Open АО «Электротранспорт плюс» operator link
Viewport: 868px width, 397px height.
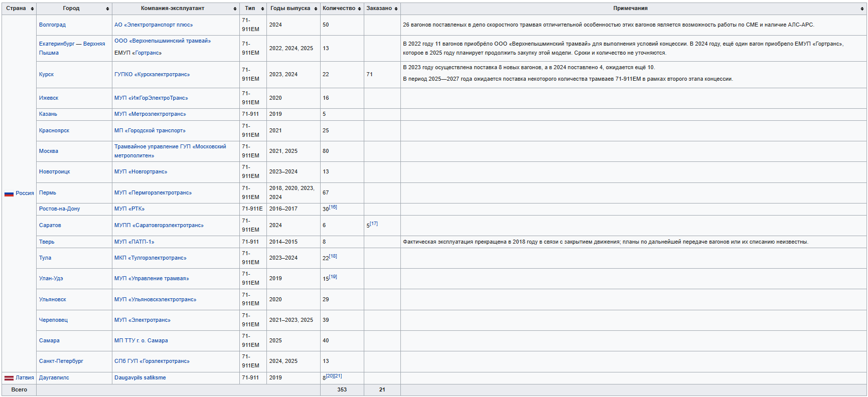click(154, 25)
